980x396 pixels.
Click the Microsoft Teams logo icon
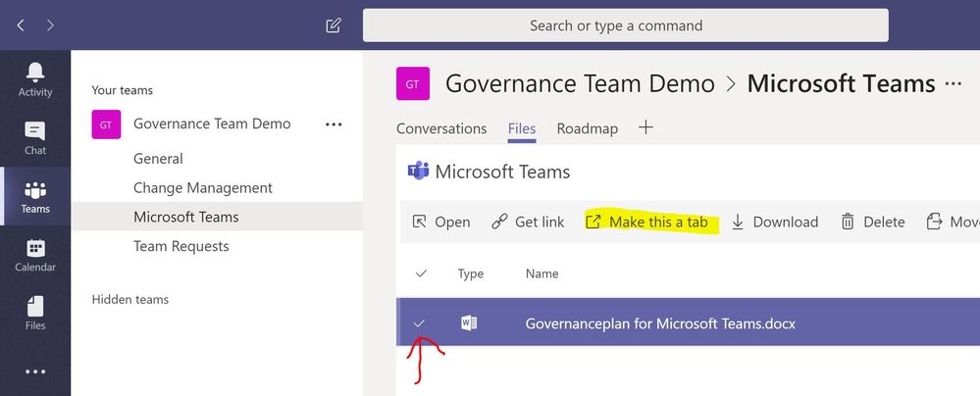click(x=418, y=171)
